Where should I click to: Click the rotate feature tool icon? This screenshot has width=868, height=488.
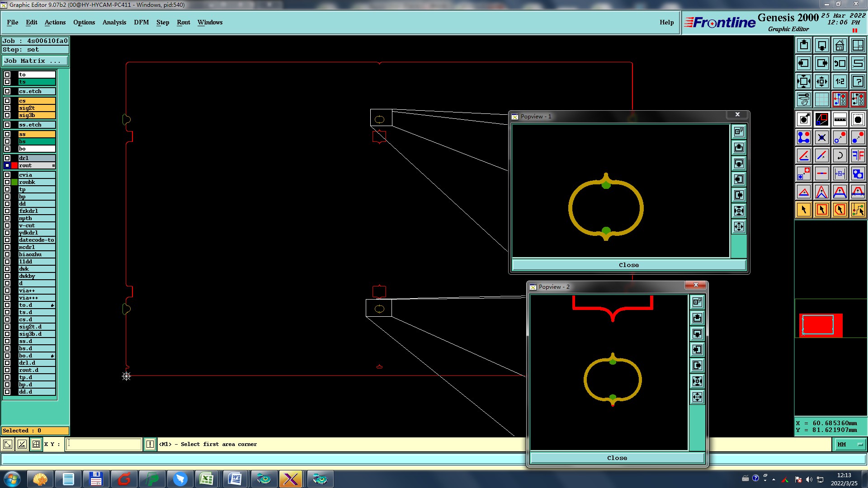pos(840,156)
